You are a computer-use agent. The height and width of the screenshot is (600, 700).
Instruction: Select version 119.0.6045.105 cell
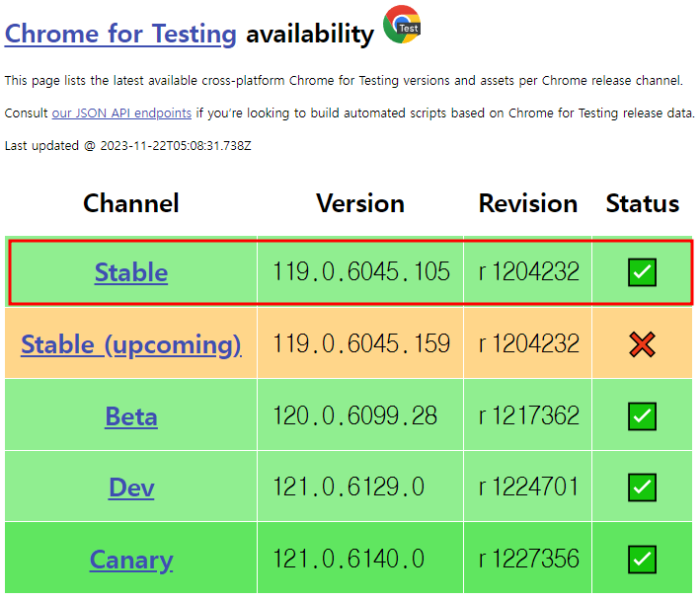360,272
